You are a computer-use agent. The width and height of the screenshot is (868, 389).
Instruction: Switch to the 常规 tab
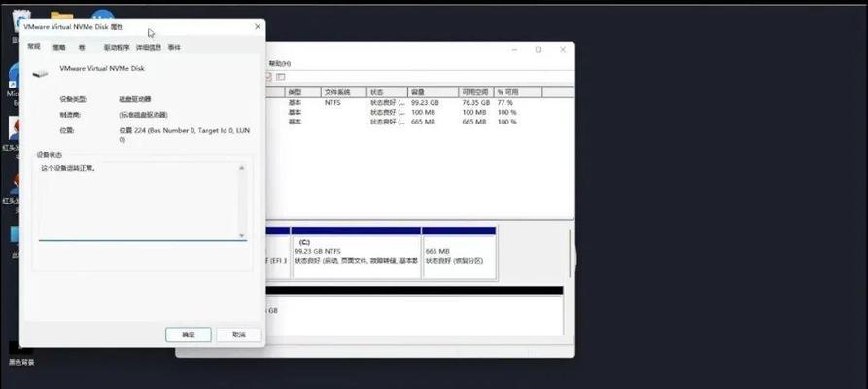(34, 47)
